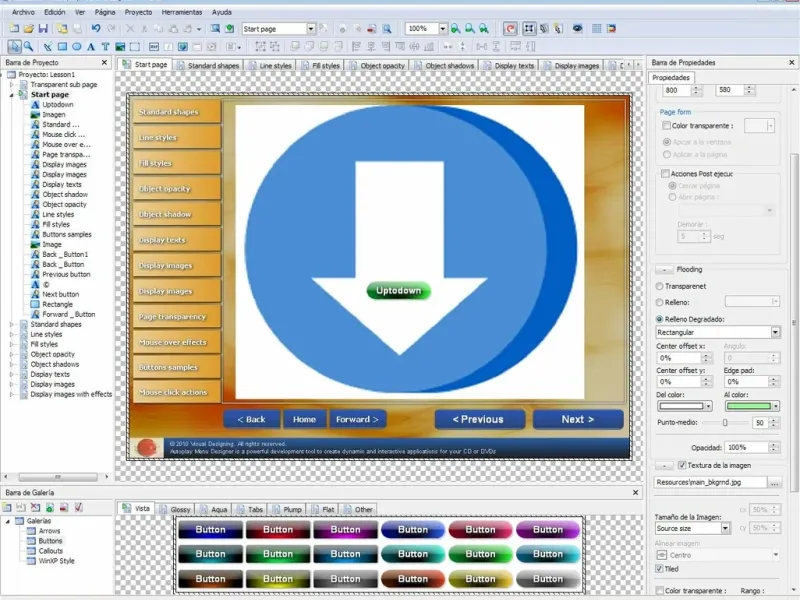Select the ellipse shape tool
This screenshot has height=600, width=800.
pos(77,46)
